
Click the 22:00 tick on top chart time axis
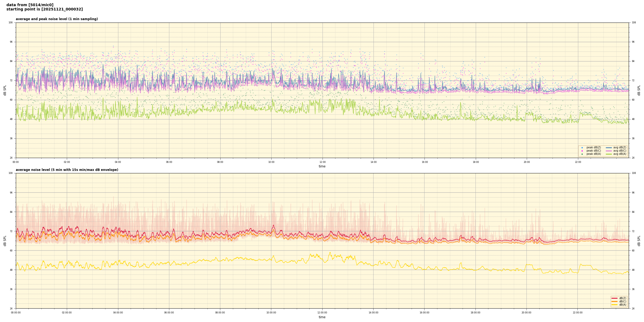coord(578,162)
